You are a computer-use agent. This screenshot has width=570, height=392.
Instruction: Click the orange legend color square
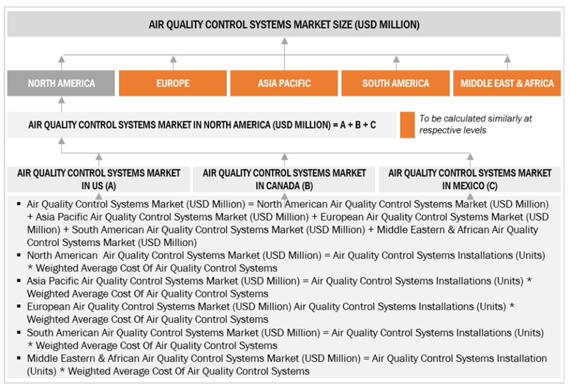coord(407,125)
